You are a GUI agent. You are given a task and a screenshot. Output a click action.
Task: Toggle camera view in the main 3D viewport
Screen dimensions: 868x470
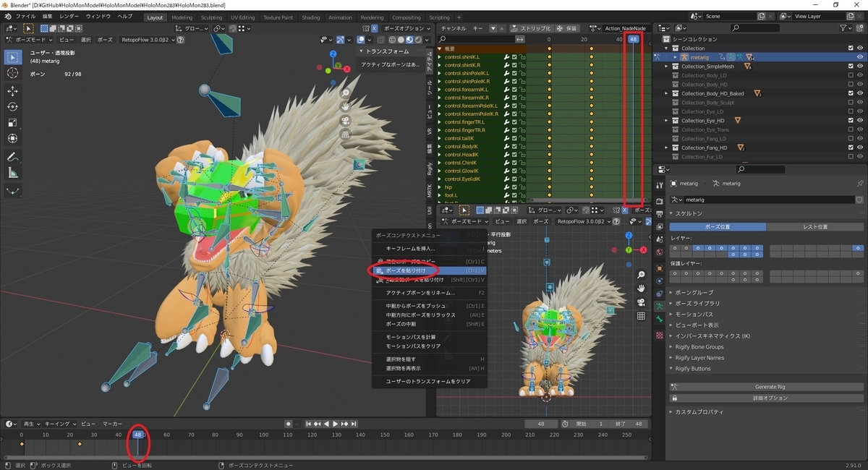[x=346, y=121]
